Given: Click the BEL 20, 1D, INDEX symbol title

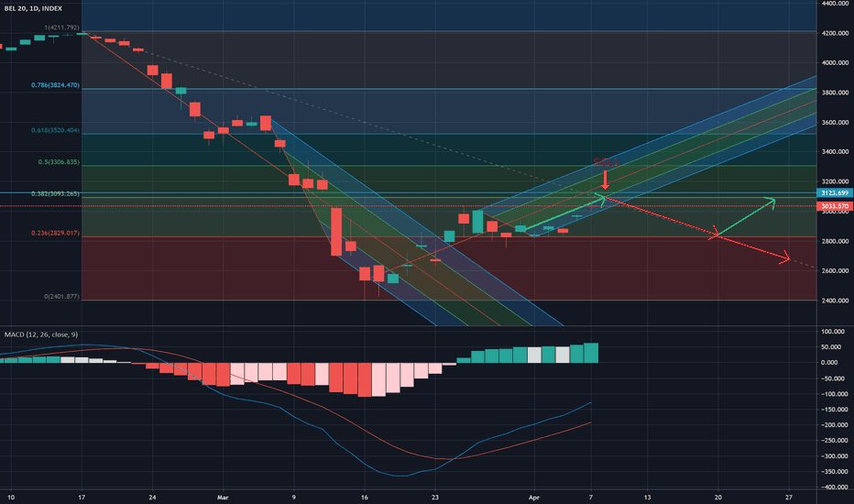Looking at the screenshot, I should pyautogui.click(x=33, y=9).
